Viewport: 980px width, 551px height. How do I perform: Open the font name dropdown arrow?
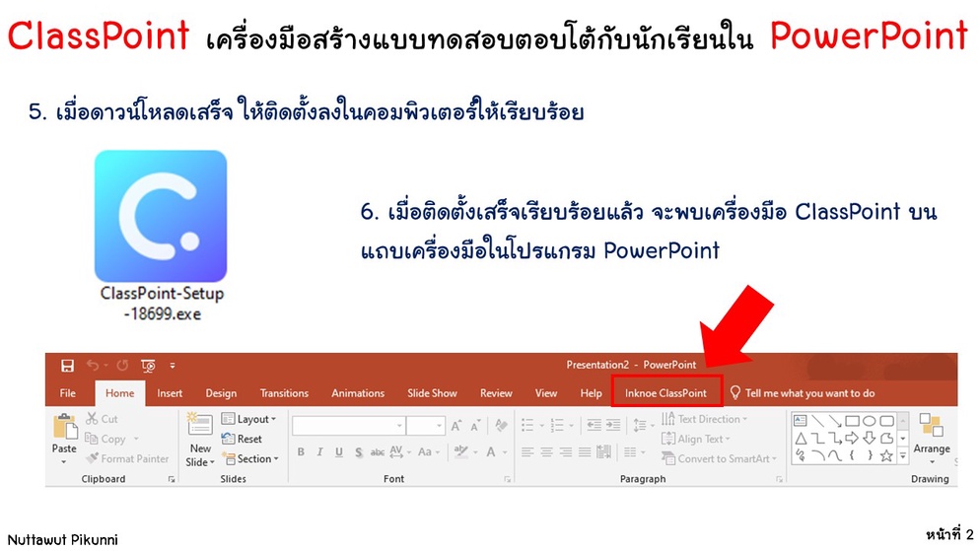[399, 426]
